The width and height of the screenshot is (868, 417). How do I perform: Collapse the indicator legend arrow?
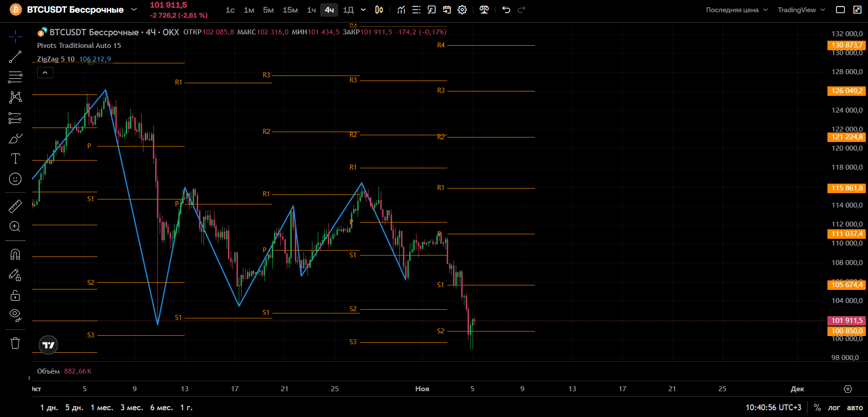coord(45,72)
